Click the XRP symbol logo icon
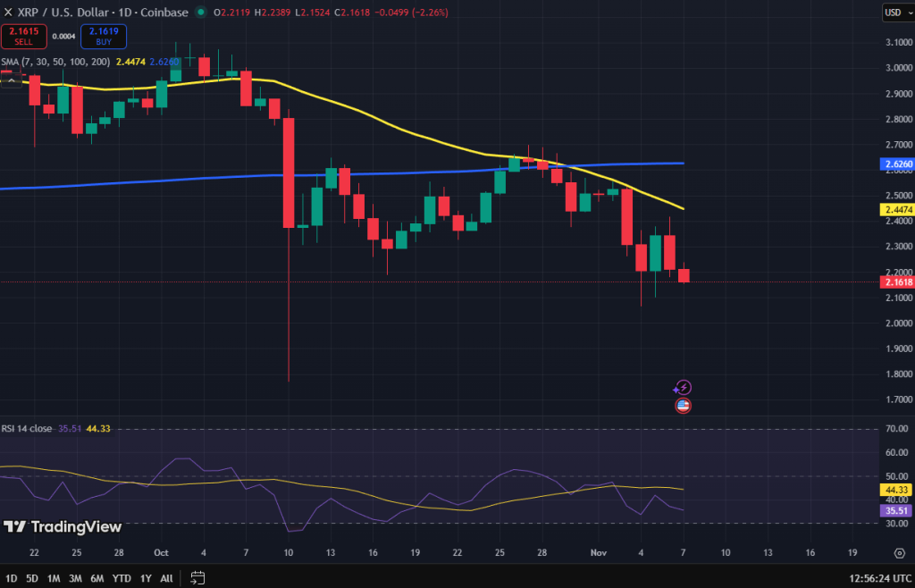Image resolution: width=915 pixels, height=588 pixels. (8, 12)
